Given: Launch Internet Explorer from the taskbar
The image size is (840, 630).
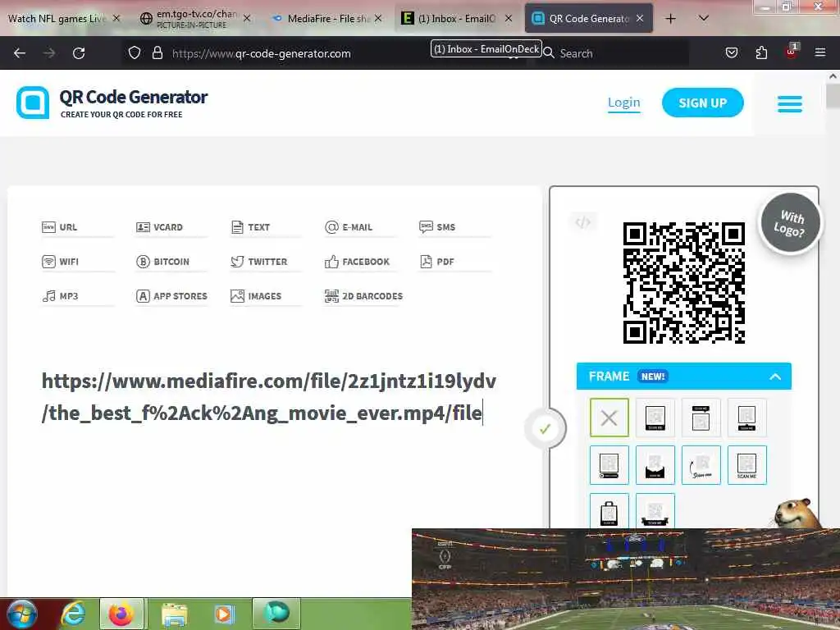Looking at the screenshot, I should click(73, 614).
